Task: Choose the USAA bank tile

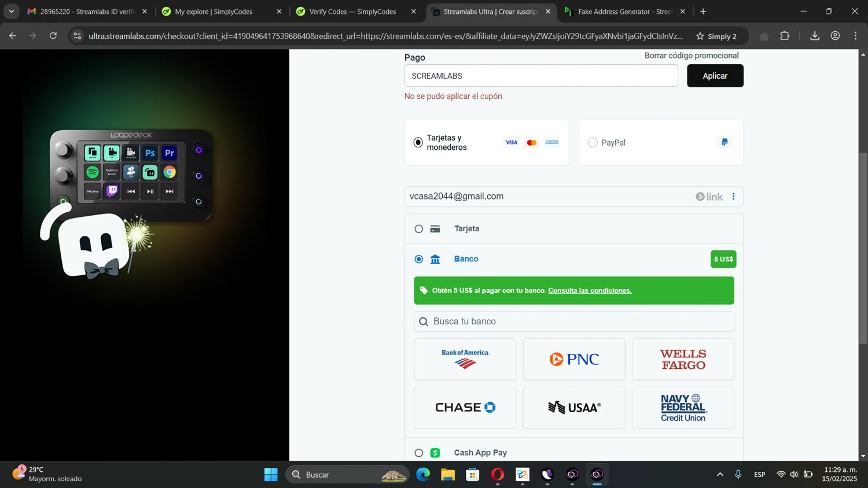Action: point(574,408)
